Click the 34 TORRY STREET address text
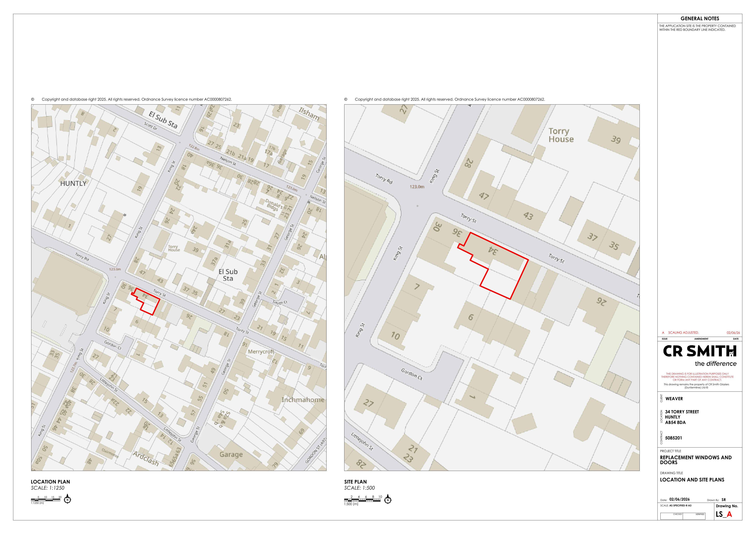 pyautogui.click(x=682, y=412)
